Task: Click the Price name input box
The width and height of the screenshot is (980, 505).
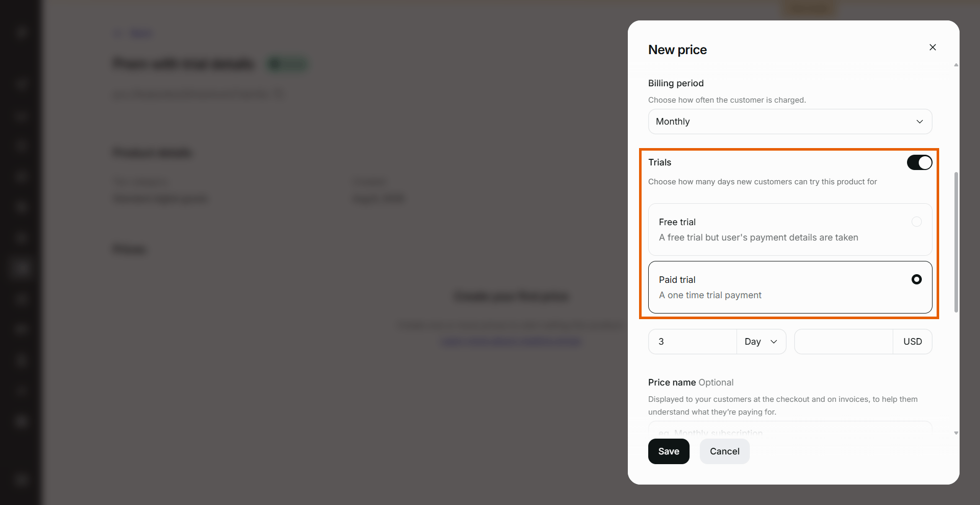Action: click(790, 428)
